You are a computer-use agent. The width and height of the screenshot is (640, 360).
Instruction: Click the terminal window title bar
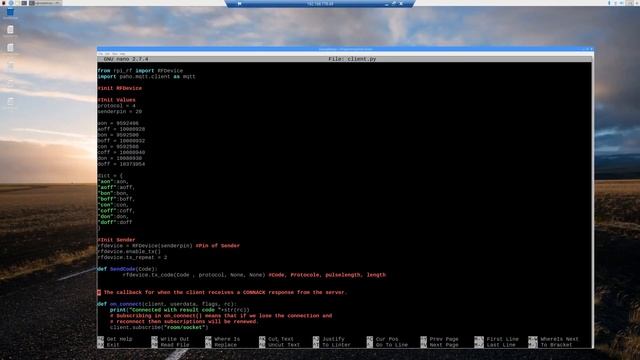345,49
